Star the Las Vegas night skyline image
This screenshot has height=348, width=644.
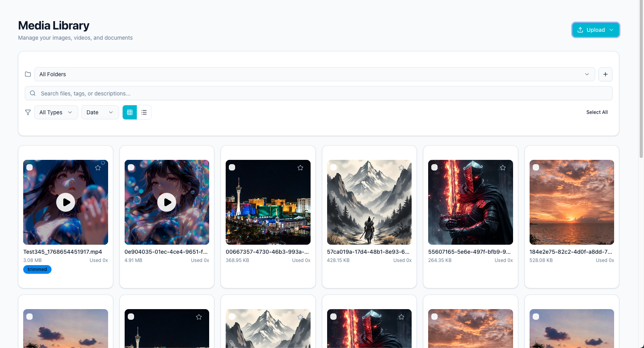click(300, 168)
